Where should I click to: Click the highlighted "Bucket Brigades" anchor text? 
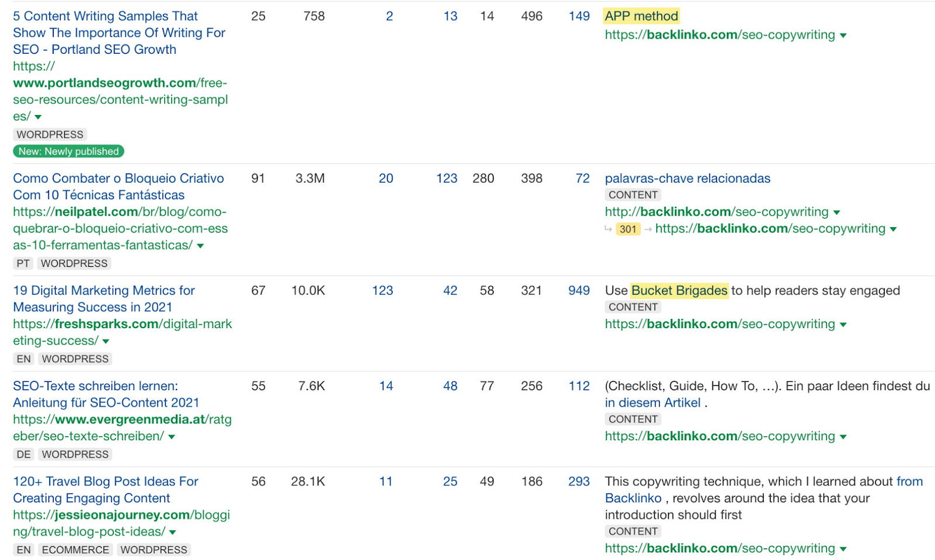679,290
